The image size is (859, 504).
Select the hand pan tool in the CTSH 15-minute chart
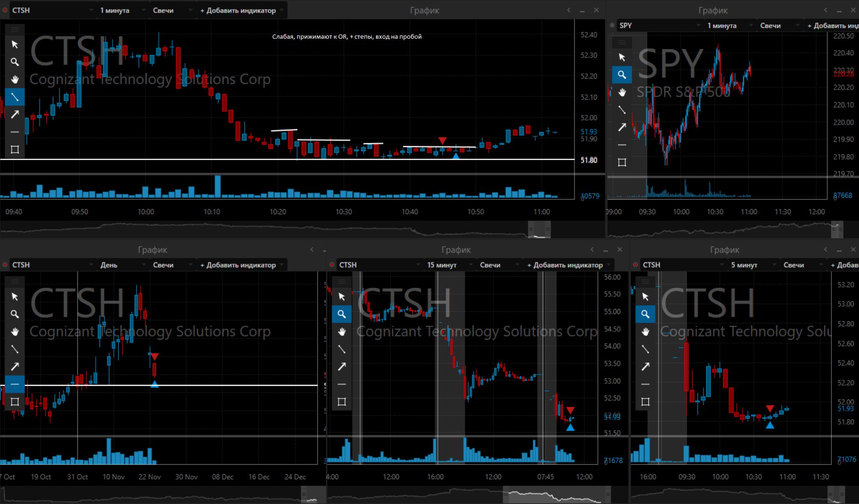[341, 332]
